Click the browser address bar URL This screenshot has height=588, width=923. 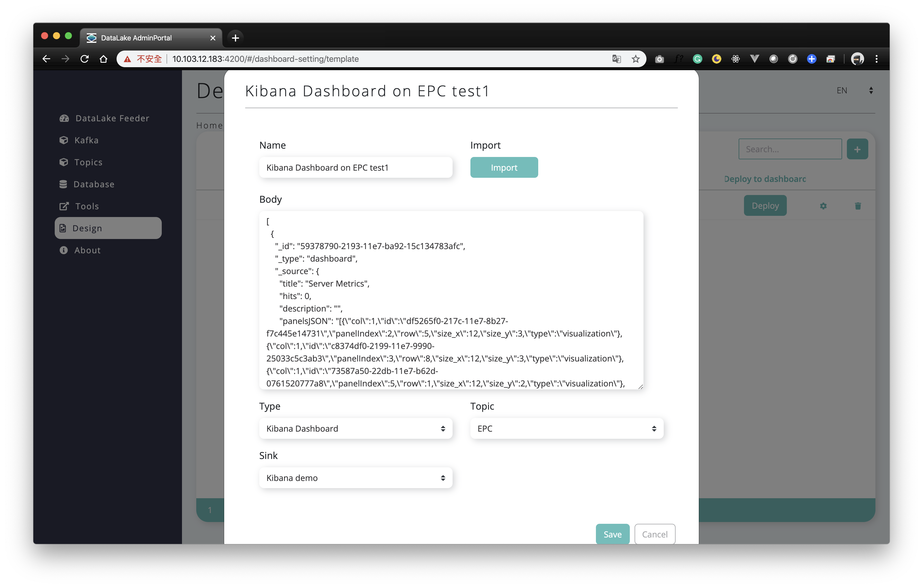265,59
